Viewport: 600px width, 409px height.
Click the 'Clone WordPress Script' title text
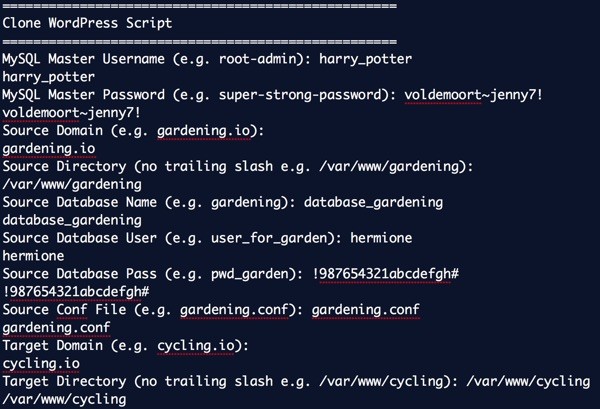(x=87, y=23)
